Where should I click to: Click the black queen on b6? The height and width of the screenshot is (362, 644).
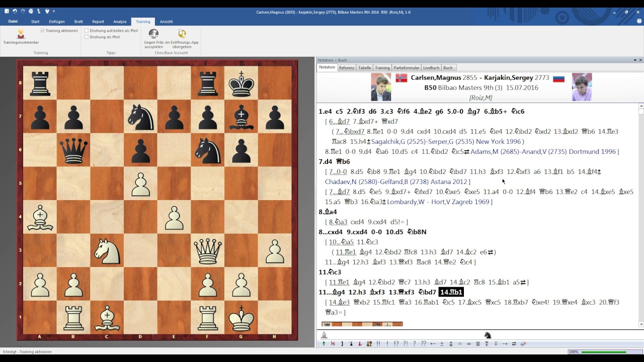click(73, 150)
